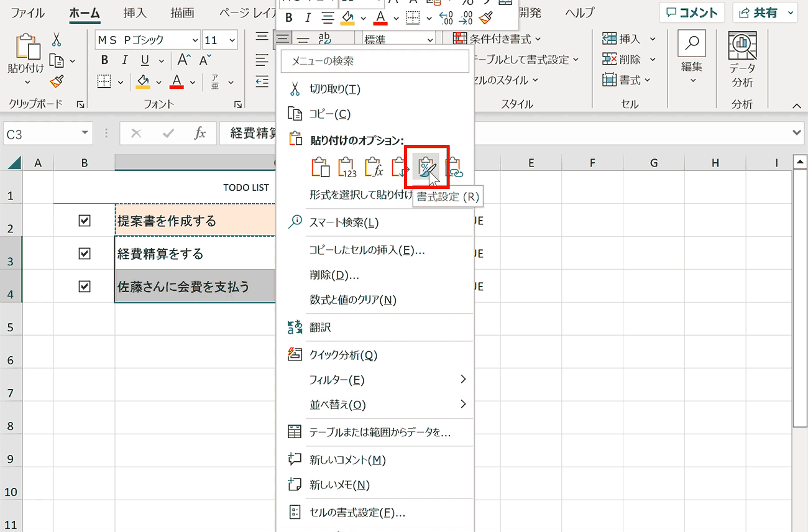808x532 pixels.
Task: Apply Bold from the ribbon Font group
Action: (x=104, y=60)
